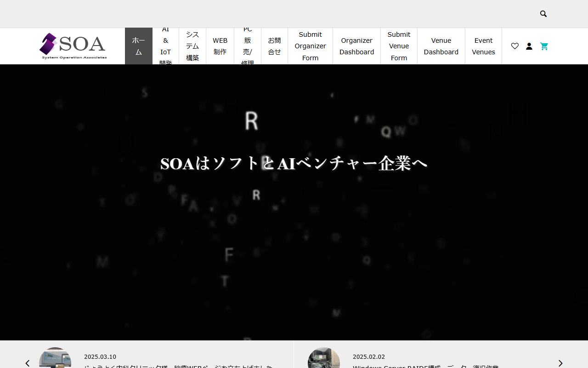This screenshot has height=368, width=588.
Task: Open the Event Venues link
Action: [x=483, y=46]
